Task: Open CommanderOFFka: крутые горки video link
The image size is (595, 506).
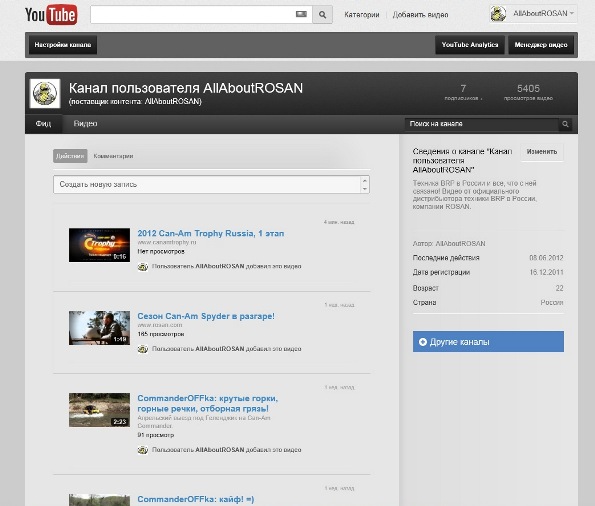Action: [x=208, y=404]
